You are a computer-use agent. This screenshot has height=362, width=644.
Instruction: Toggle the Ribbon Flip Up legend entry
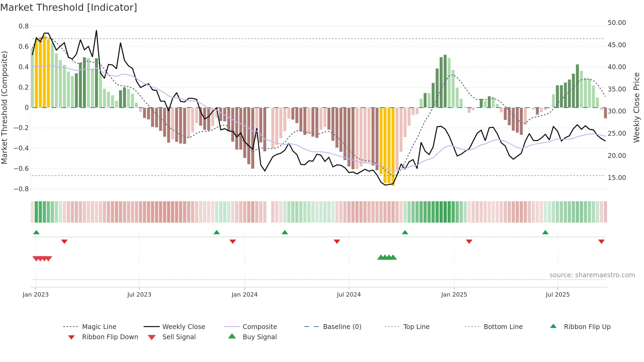point(580,327)
